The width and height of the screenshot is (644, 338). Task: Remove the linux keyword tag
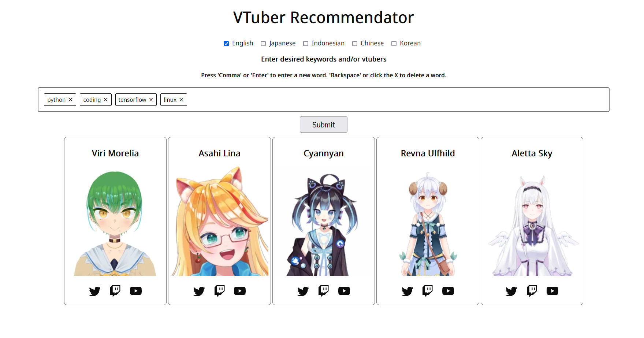point(181,100)
